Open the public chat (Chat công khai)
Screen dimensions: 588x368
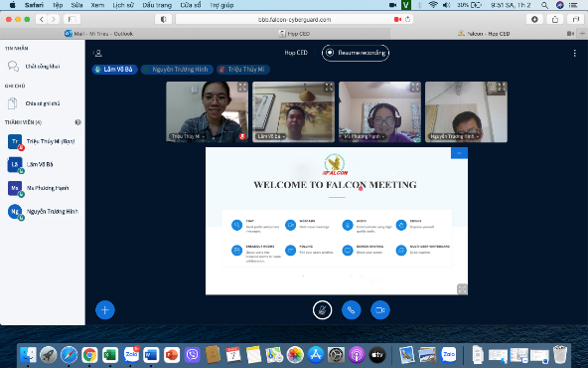click(x=43, y=66)
